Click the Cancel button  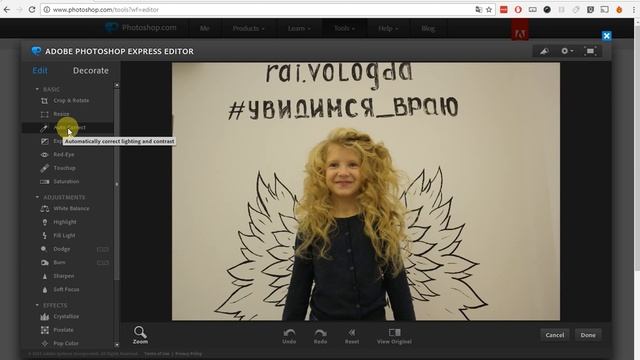click(x=555, y=335)
